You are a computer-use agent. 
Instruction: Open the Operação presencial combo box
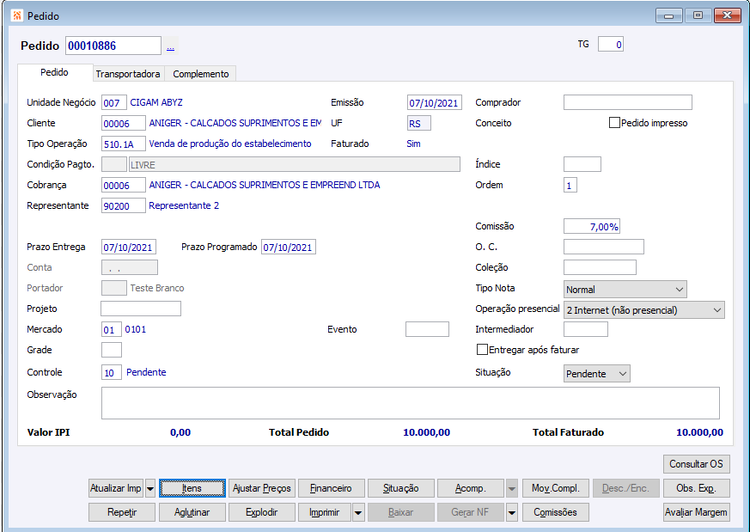(x=644, y=310)
